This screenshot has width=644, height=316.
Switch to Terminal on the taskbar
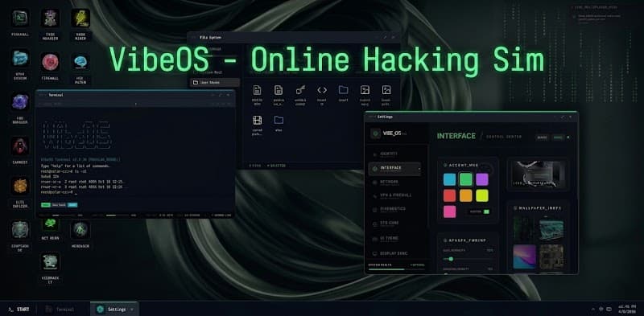point(64,309)
